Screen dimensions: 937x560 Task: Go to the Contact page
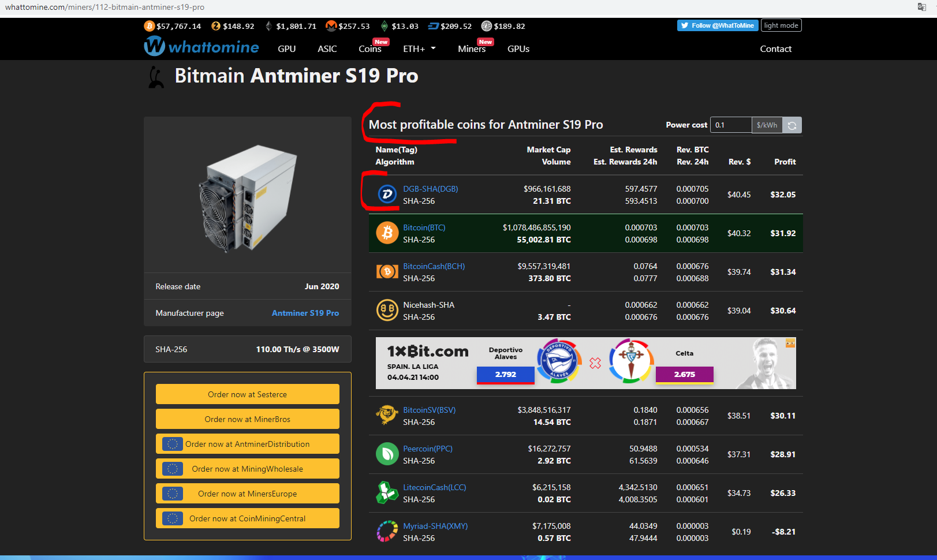[775, 49]
